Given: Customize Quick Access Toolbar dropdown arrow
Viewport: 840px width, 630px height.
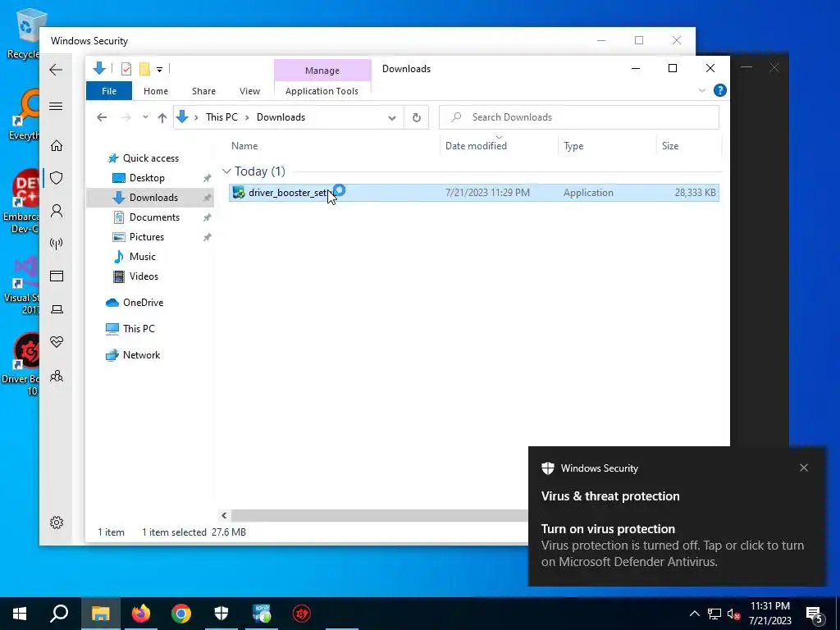Looking at the screenshot, I should click(159, 69).
